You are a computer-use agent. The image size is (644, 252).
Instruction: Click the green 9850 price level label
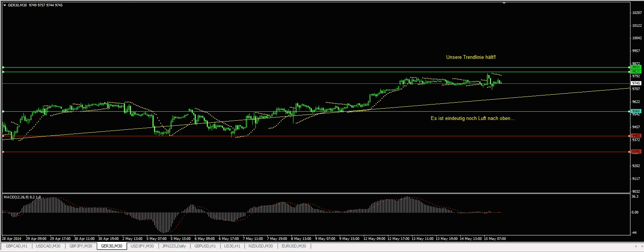tap(636, 67)
